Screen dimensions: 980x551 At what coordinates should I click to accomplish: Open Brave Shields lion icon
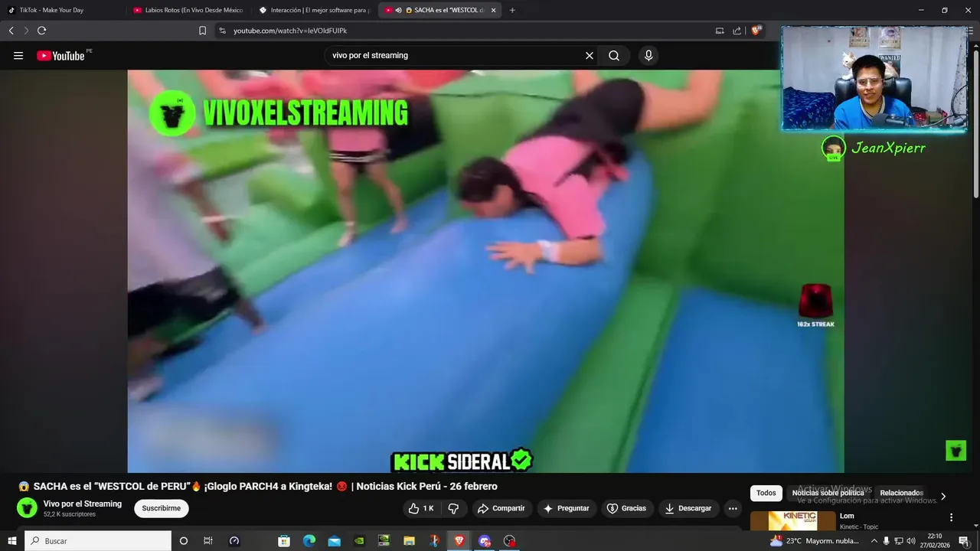[756, 31]
